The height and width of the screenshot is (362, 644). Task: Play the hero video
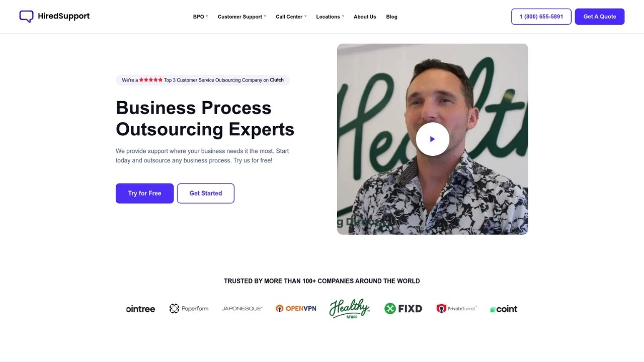tap(432, 139)
